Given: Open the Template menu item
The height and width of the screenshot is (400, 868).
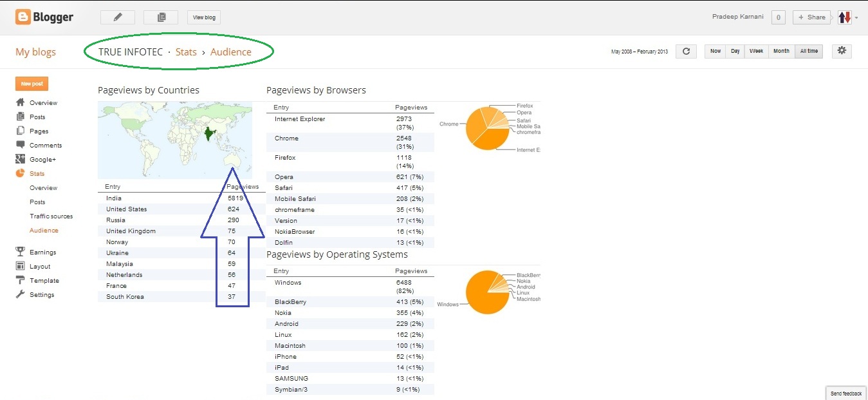Looking at the screenshot, I should pyautogui.click(x=44, y=281).
